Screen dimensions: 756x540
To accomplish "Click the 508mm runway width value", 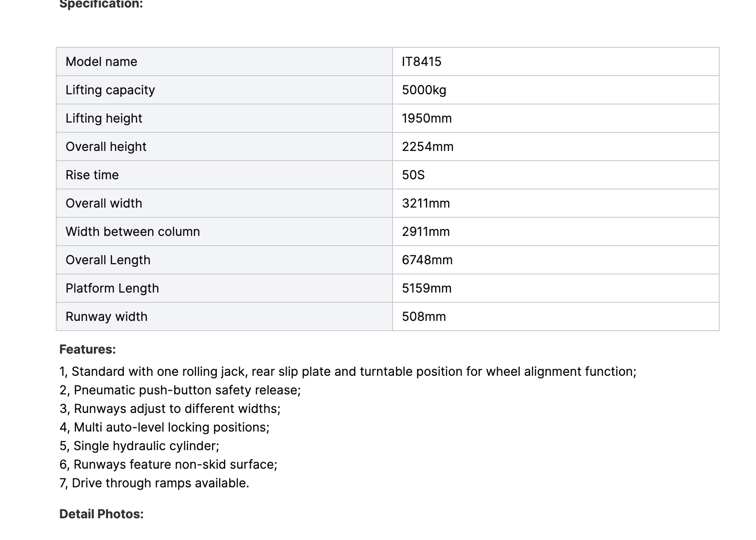I will pyautogui.click(x=424, y=316).
